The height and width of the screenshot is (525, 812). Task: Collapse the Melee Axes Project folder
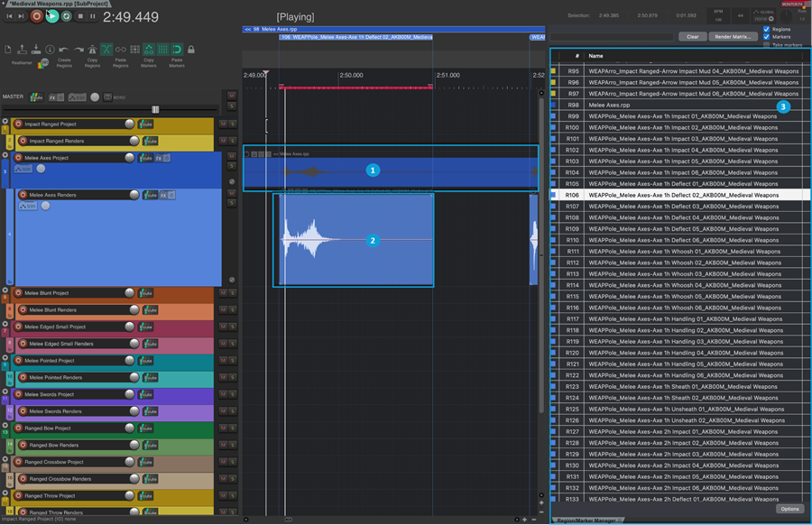pyautogui.click(x=5, y=154)
